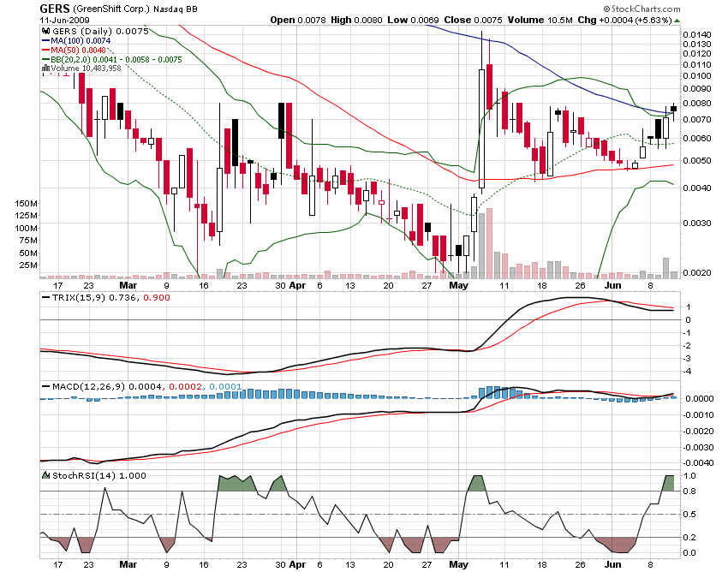Image resolution: width=728 pixels, height=572 pixels.
Task: Click the StochRSI(14) 1.000 indicator label
Action: click(x=98, y=475)
